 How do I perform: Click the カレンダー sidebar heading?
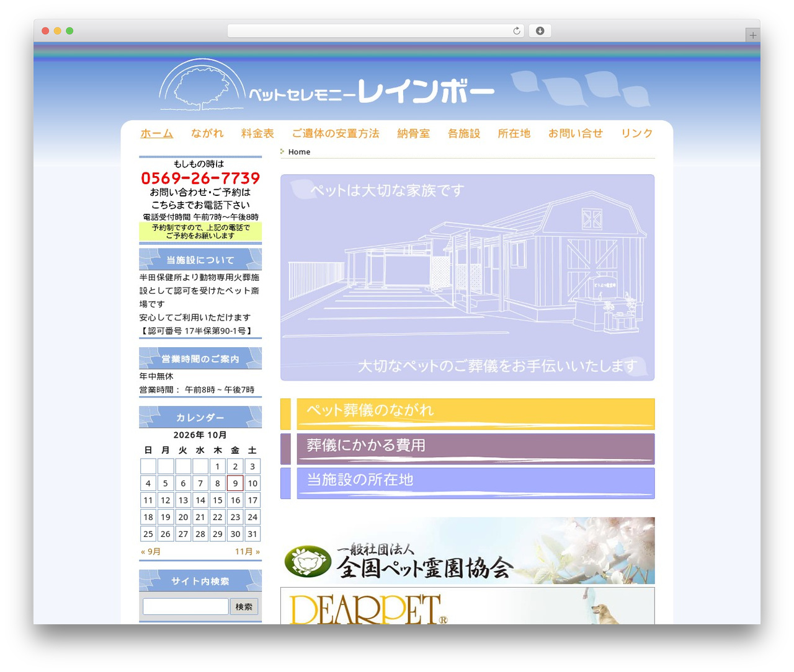coord(200,417)
